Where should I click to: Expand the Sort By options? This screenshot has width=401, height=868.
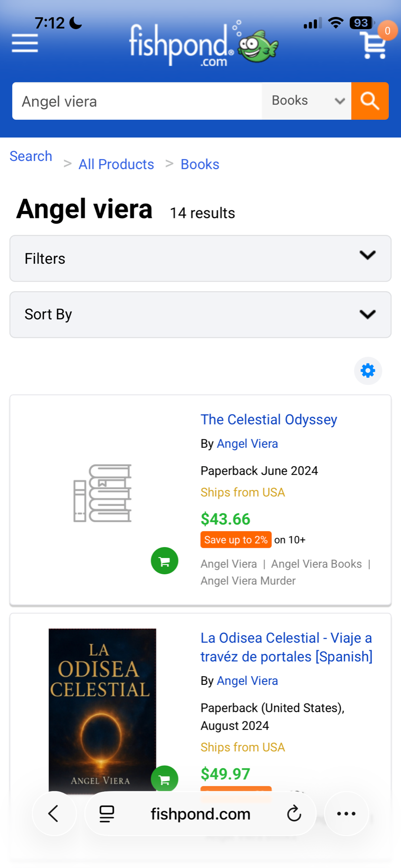pyautogui.click(x=200, y=314)
